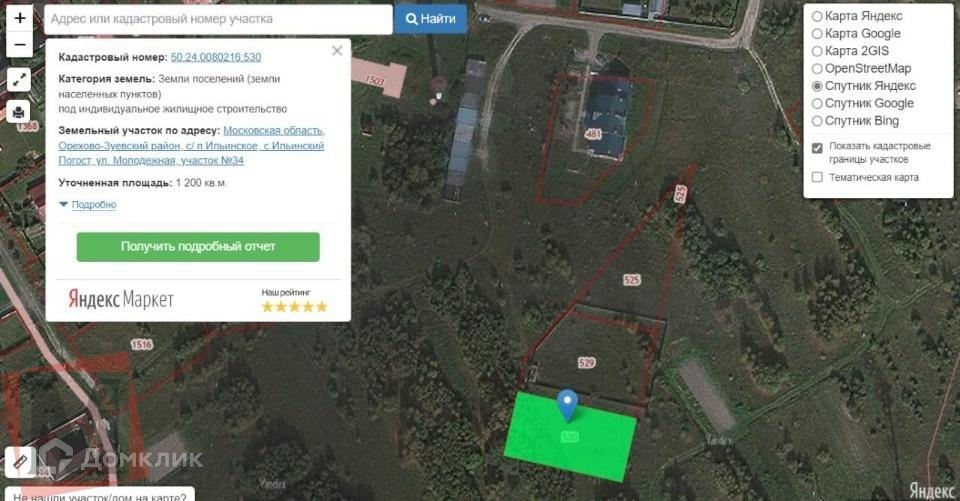Zoom in with the plus button
The height and width of the screenshot is (501, 960).
pyautogui.click(x=20, y=18)
